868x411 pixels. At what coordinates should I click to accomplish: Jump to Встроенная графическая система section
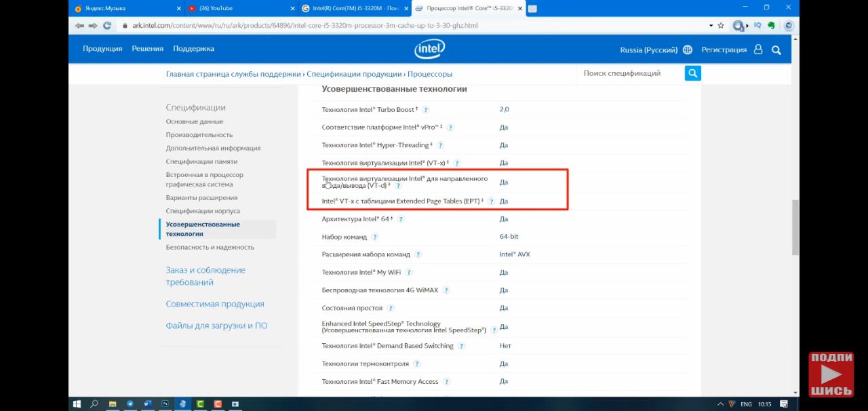click(x=205, y=180)
